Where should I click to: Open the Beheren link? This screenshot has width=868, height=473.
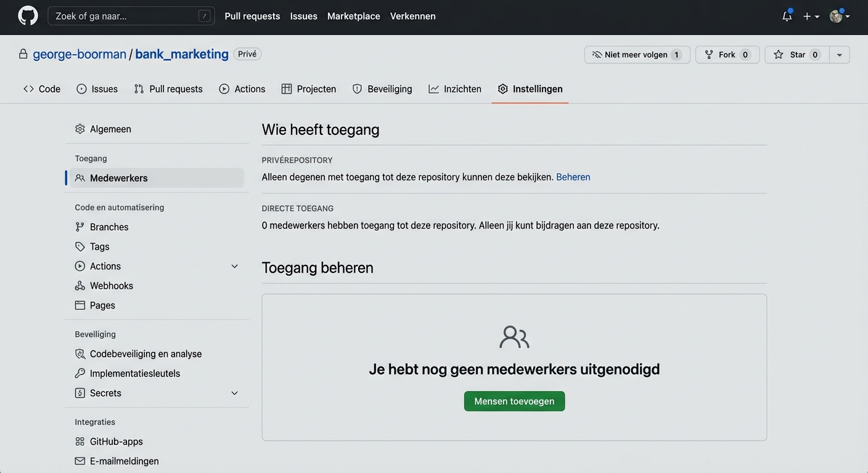click(x=573, y=177)
